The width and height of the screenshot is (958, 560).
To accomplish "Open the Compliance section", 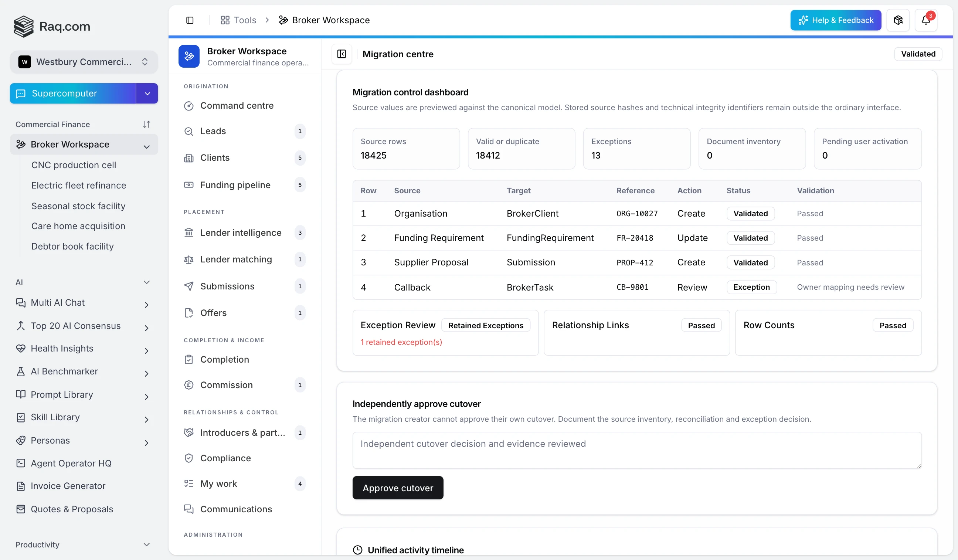I will point(245,458).
